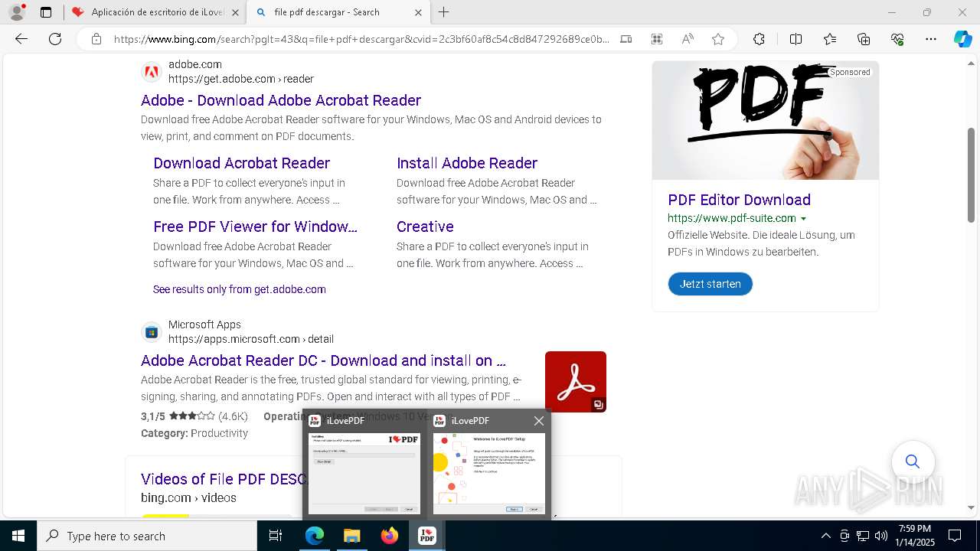Switch to Aplicación de escritorio de iLovePDF tab
The width and height of the screenshot is (980, 551).
(x=155, y=12)
